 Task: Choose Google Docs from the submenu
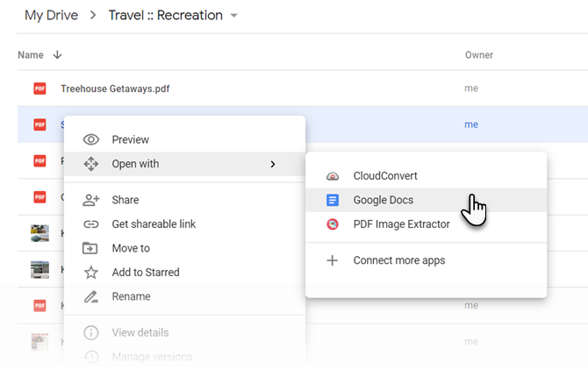384,200
